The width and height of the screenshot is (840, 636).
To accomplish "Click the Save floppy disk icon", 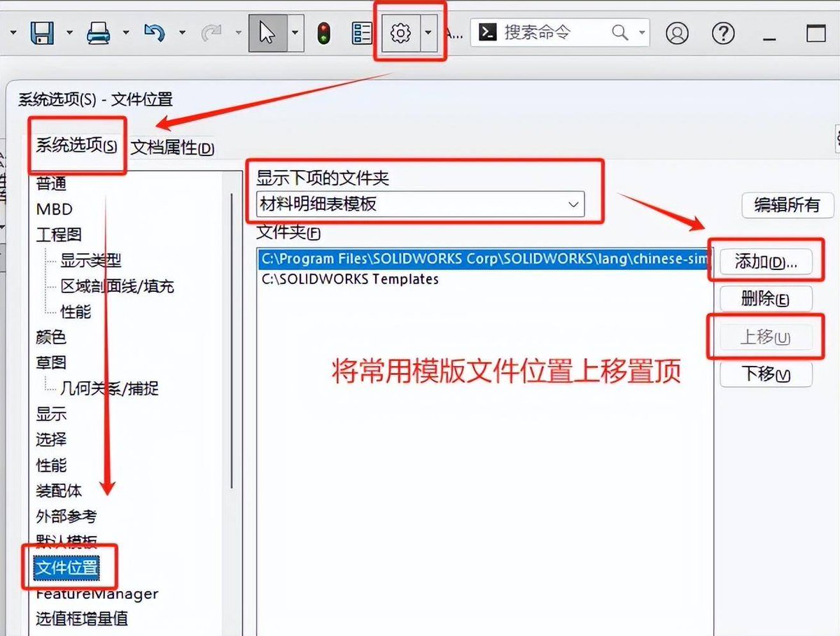I will tap(43, 34).
